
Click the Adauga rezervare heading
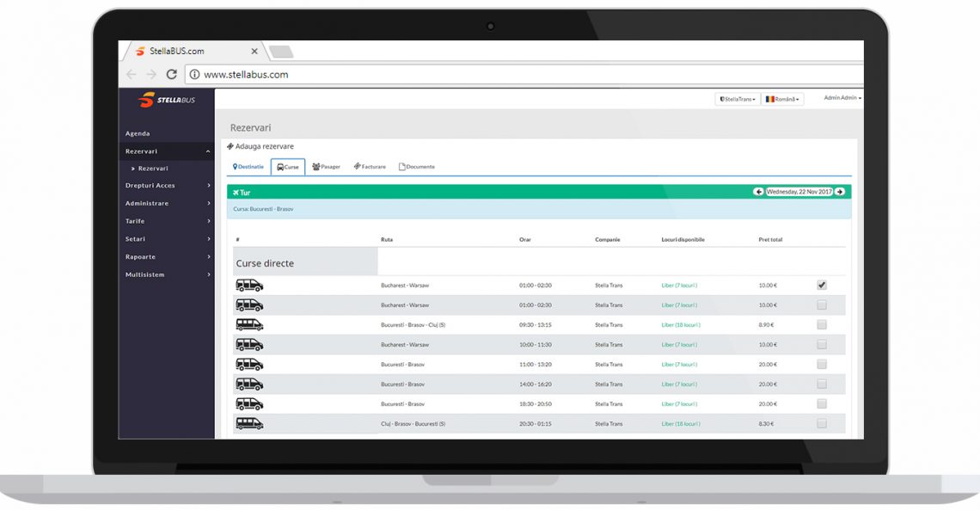click(260, 146)
